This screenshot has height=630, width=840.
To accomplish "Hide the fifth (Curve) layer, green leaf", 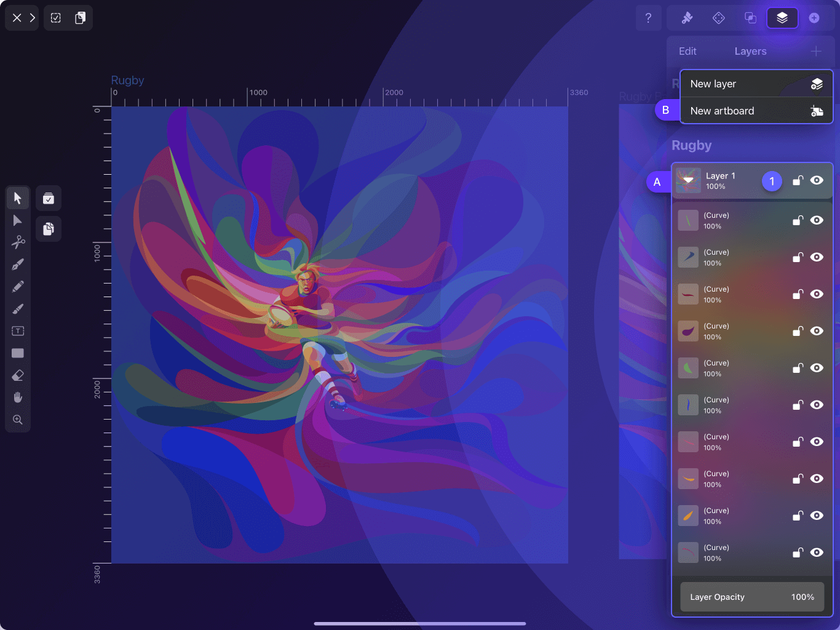I will (817, 368).
